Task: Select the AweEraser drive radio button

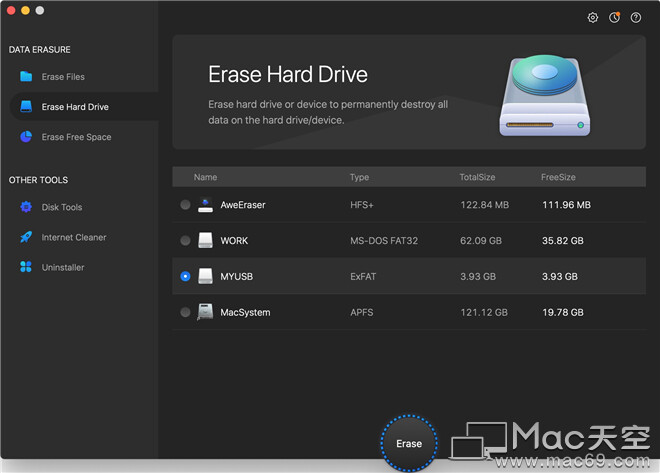Action: [x=185, y=205]
